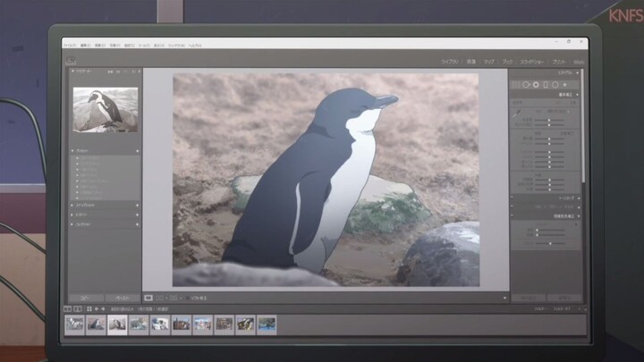Viewport: 644px width, 362px height.
Task: Select the spot removal circle tool
Action: point(526,84)
